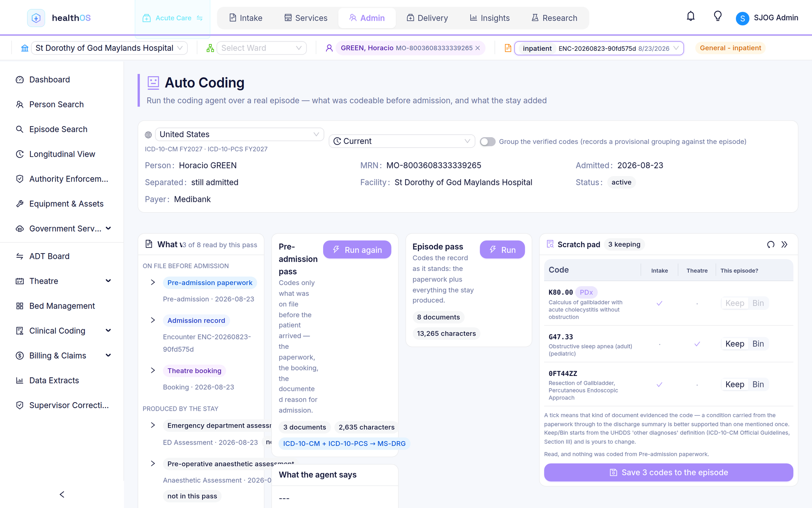The height and width of the screenshot is (508, 812).
Task: Expand Theatre booking row
Action: click(x=153, y=370)
